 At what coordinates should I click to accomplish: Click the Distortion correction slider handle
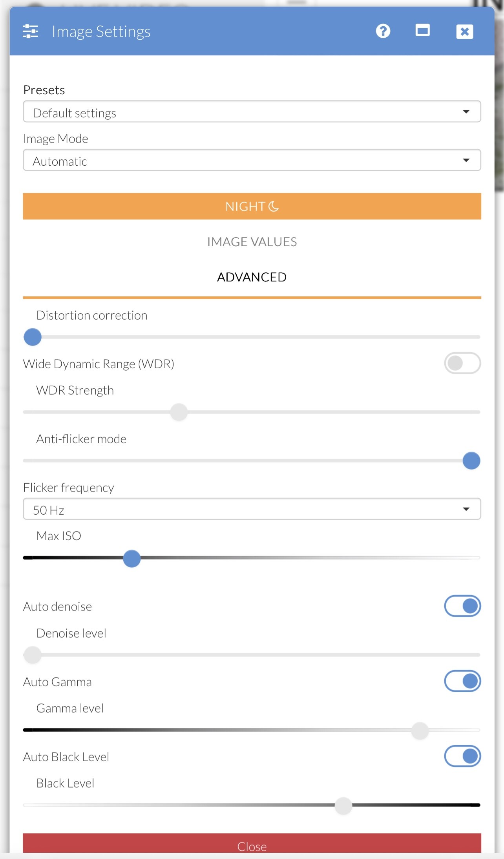tap(33, 337)
